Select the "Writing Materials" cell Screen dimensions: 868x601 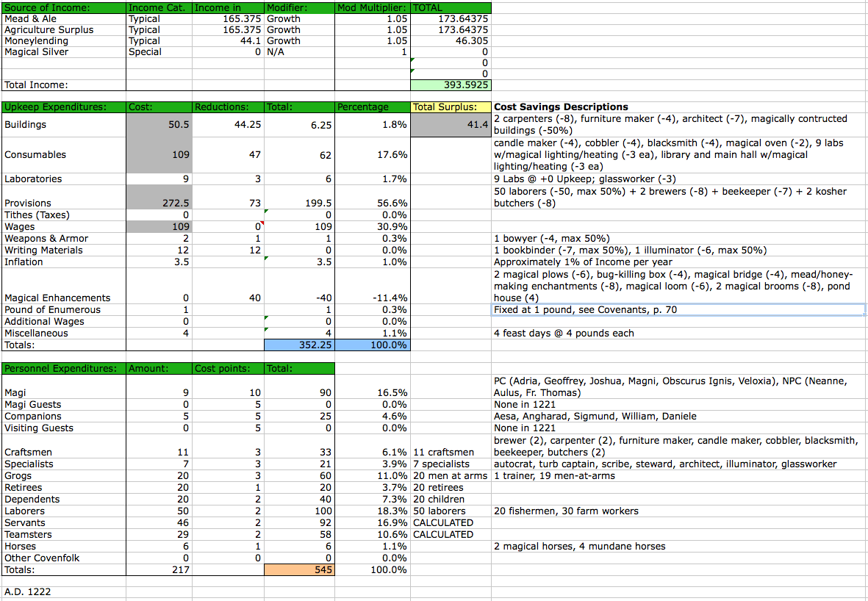64,250
